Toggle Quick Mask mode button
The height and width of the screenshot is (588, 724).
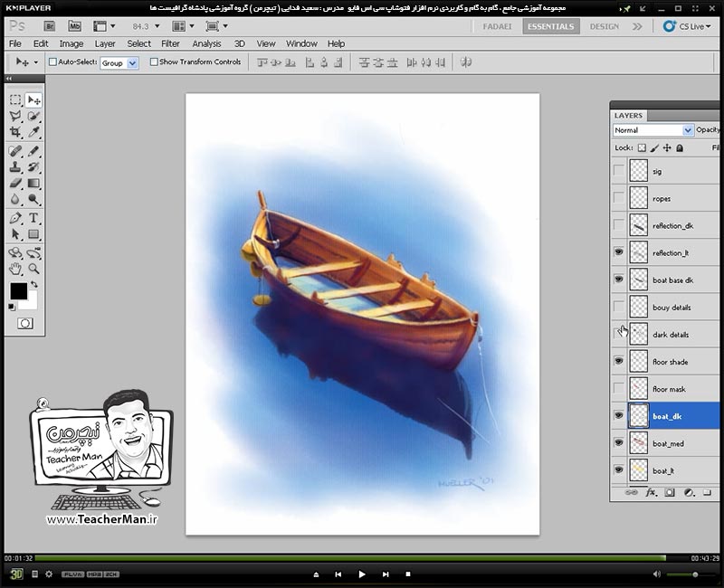pyautogui.click(x=25, y=323)
